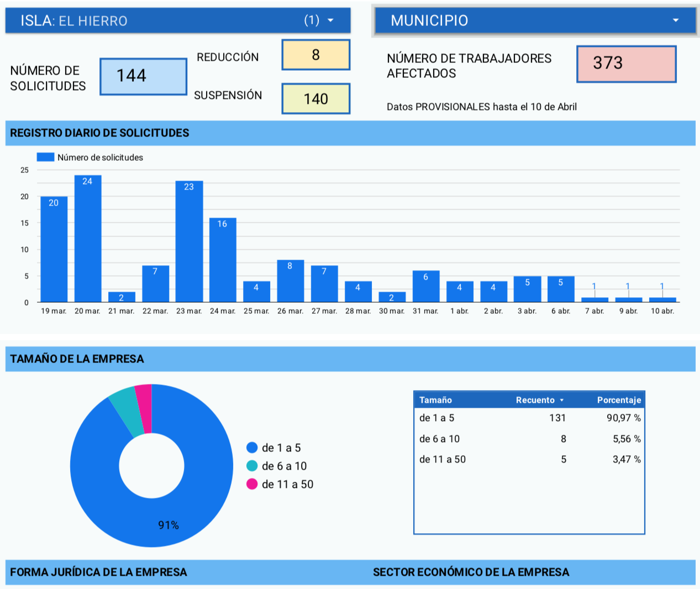Click the 144 solicitudes scorecard
This screenshot has height=589, width=700.
[x=144, y=76]
